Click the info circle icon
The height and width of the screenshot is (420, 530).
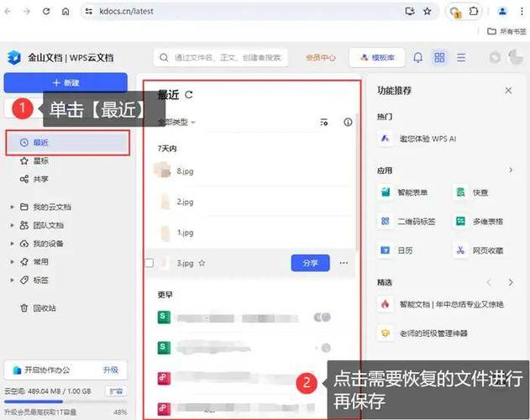point(348,122)
